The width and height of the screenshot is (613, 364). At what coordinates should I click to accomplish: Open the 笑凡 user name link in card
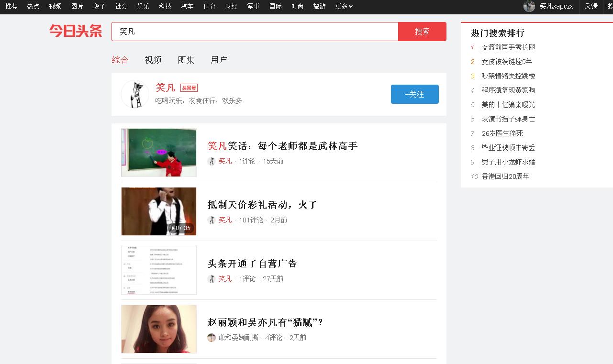[166, 88]
